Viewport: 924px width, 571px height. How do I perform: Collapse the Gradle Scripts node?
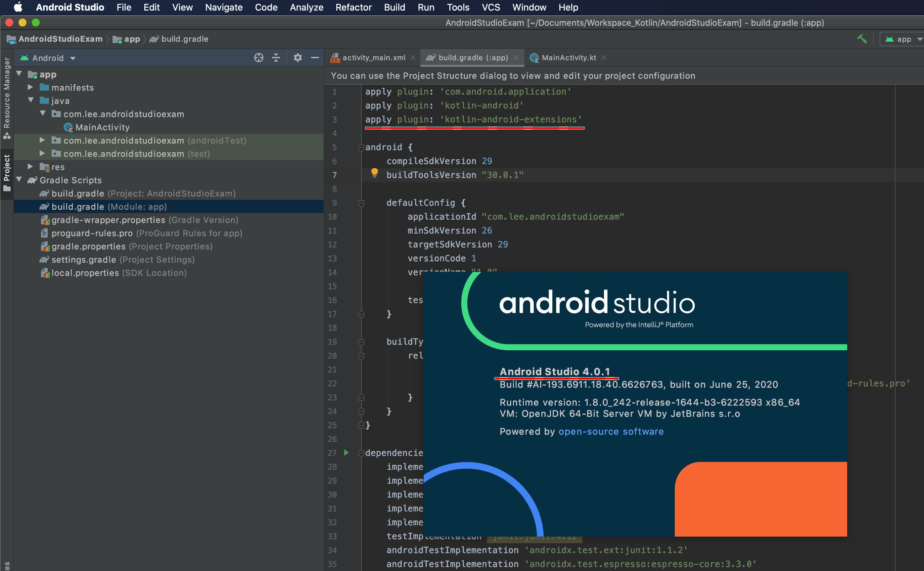point(19,180)
